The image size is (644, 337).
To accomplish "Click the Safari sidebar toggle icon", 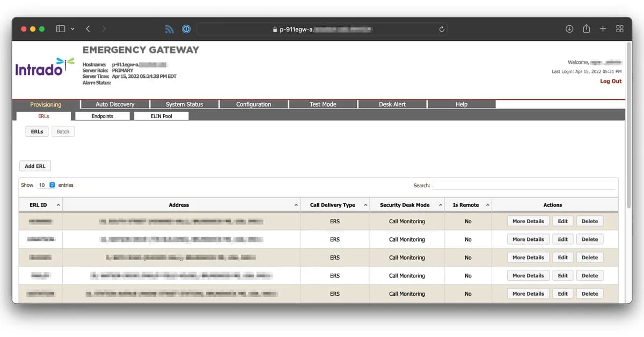I will 61,29.
